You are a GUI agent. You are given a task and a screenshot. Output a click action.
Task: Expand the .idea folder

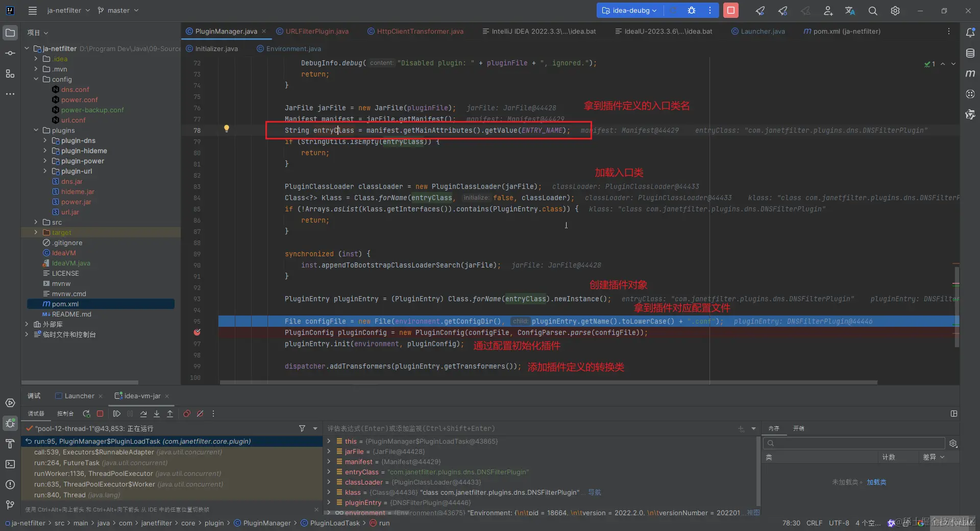click(x=36, y=59)
